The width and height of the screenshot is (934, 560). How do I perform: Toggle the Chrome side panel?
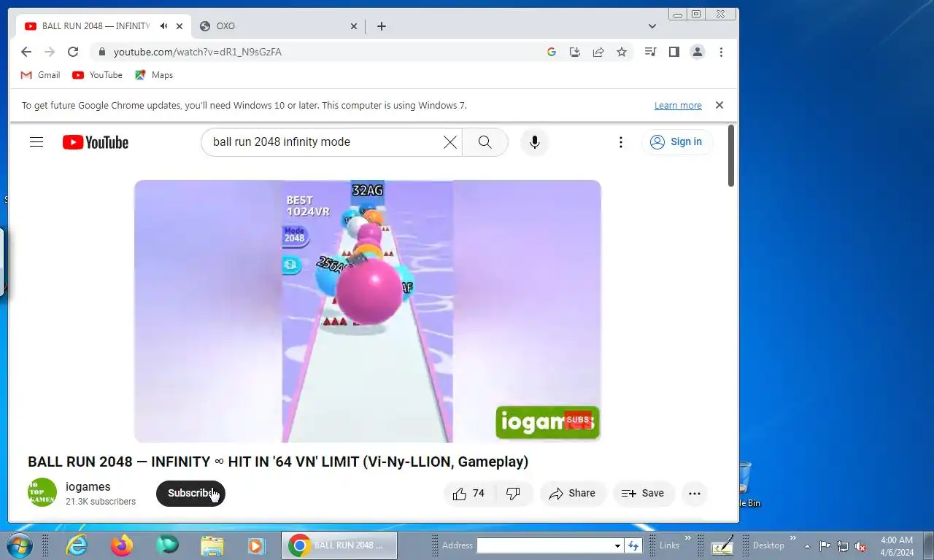pos(674,52)
